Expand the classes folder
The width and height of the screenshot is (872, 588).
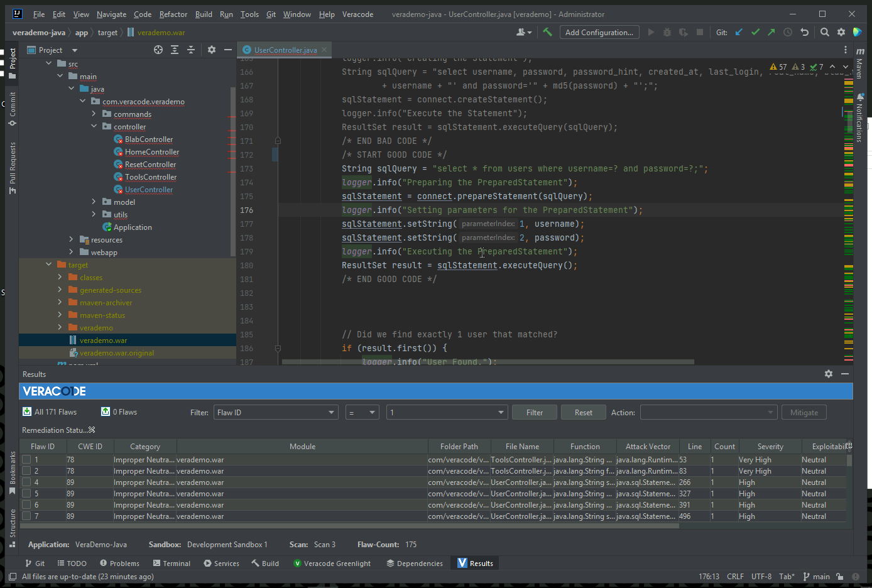[x=60, y=277]
